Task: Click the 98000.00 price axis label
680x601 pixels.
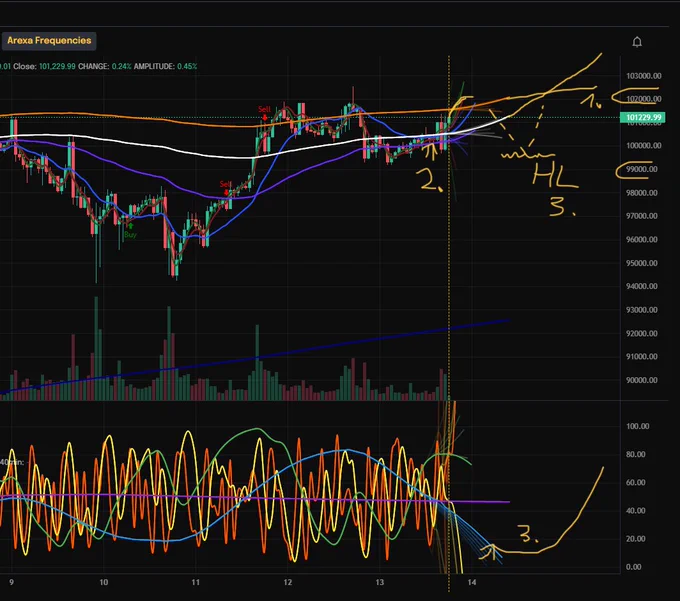Action: (x=644, y=193)
